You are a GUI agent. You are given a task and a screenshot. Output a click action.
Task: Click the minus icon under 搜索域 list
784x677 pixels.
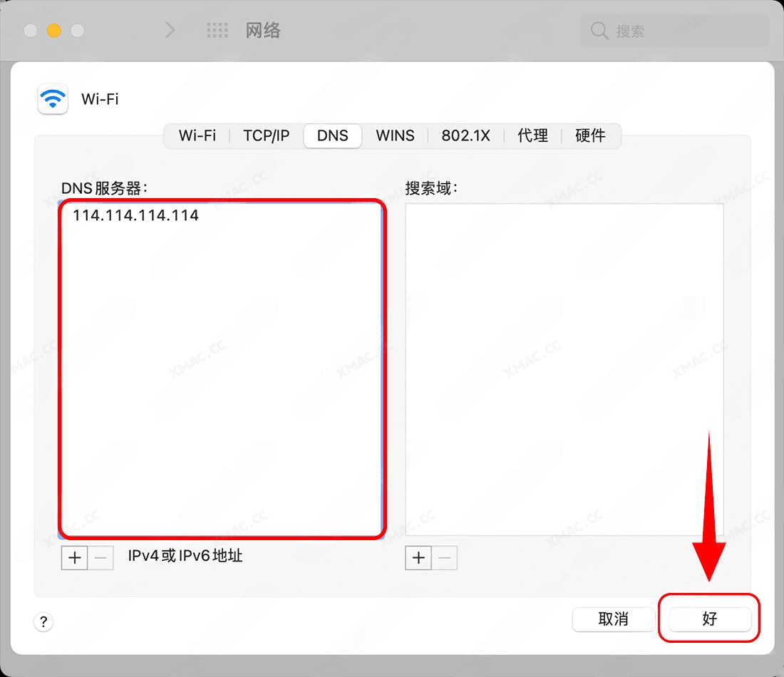click(445, 558)
